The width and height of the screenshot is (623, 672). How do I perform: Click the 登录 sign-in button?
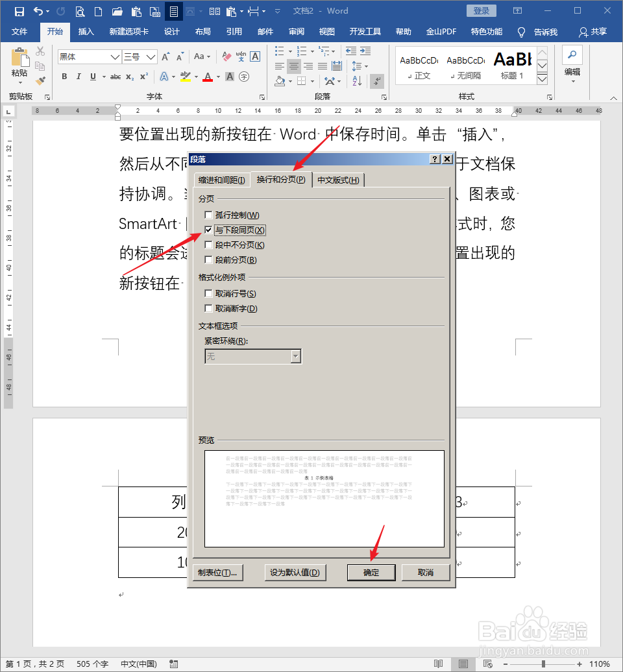481,11
